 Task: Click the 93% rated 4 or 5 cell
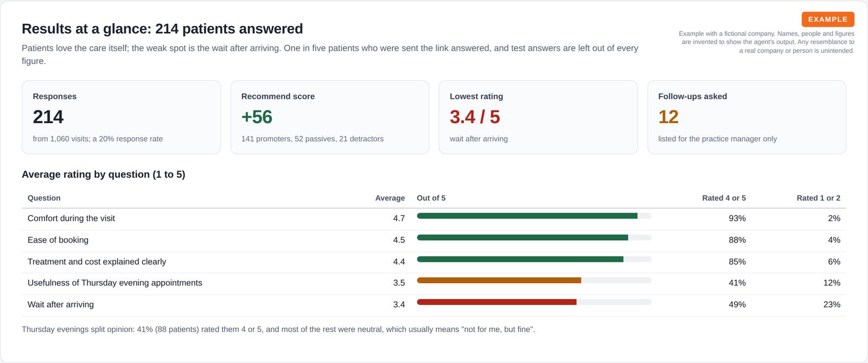point(737,218)
